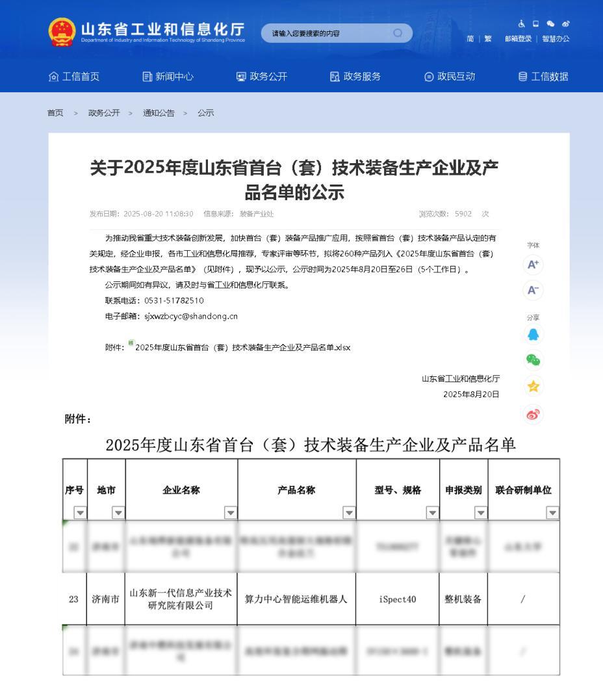Go to 新闻中心 navigation menu
Screen dimensions: 603x700
coord(168,77)
